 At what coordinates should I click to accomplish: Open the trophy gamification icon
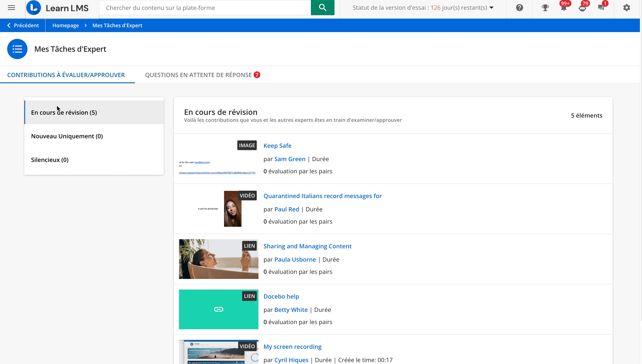point(545,8)
